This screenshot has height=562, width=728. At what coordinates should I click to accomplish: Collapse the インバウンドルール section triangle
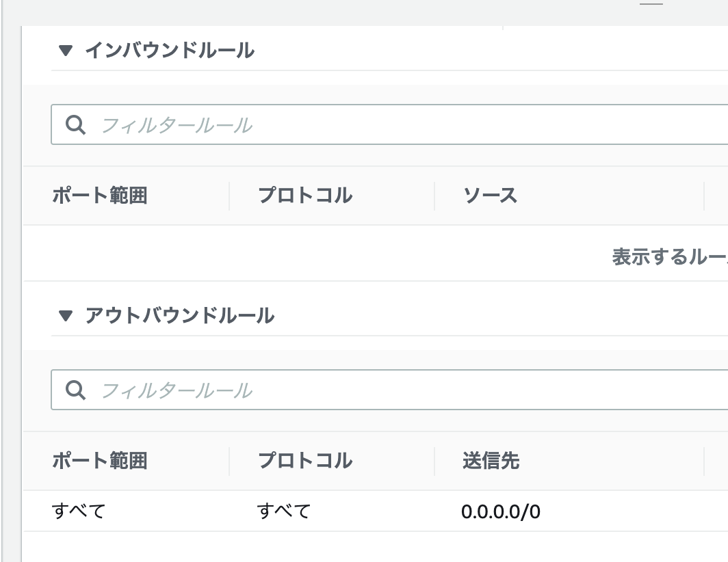(66, 50)
